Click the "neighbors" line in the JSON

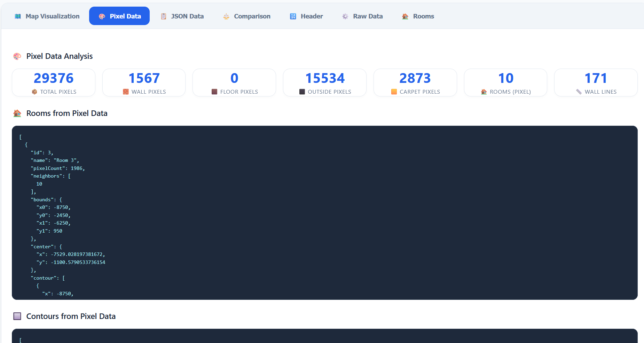(x=51, y=176)
